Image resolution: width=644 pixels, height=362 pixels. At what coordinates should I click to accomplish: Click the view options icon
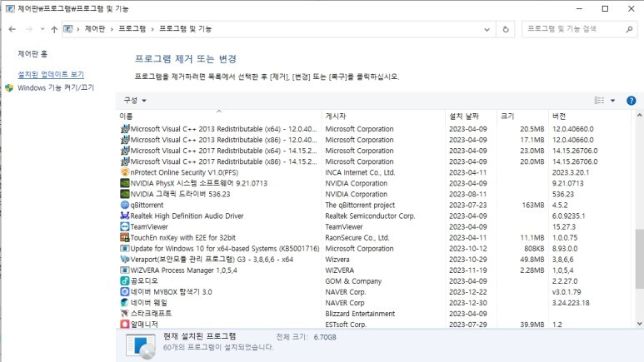tap(599, 101)
